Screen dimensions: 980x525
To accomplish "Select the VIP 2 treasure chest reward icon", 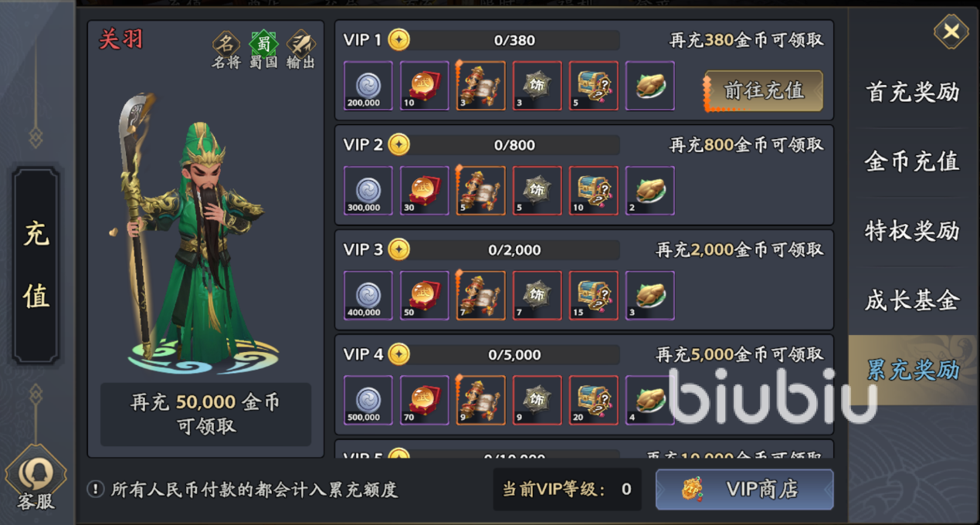I will (593, 191).
